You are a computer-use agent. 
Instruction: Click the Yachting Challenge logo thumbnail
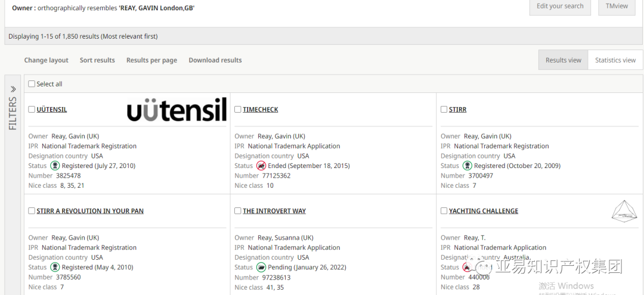pos(624,212)
